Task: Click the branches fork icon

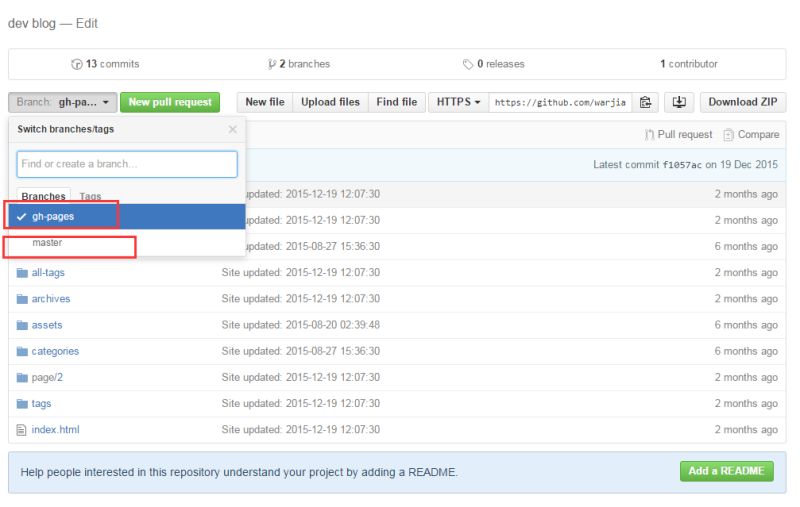Action: (x=271, y=64)
